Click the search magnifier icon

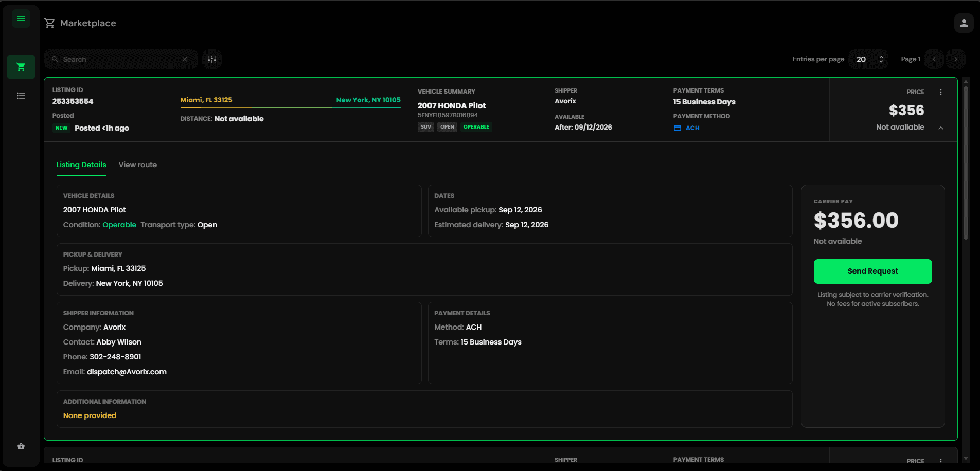pyautogui.click(x=55, y=59)
